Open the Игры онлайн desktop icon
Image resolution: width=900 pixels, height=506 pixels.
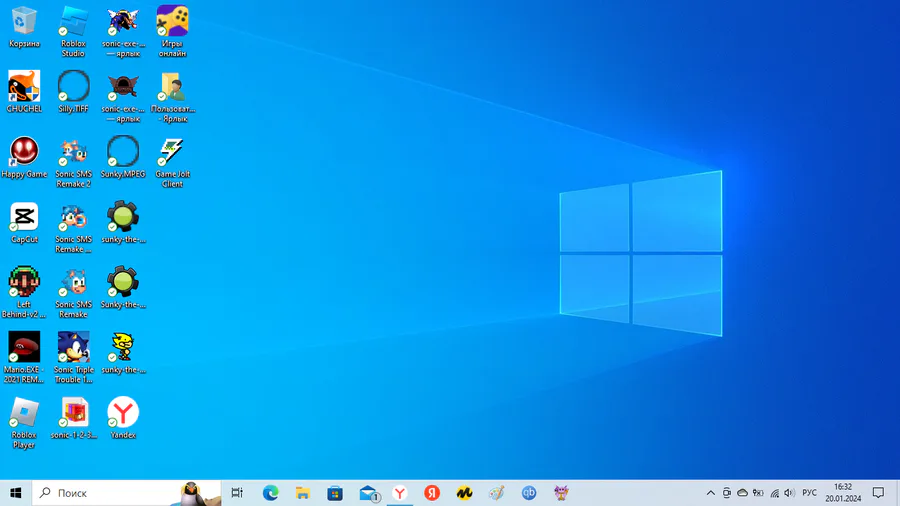pos(172,32)
